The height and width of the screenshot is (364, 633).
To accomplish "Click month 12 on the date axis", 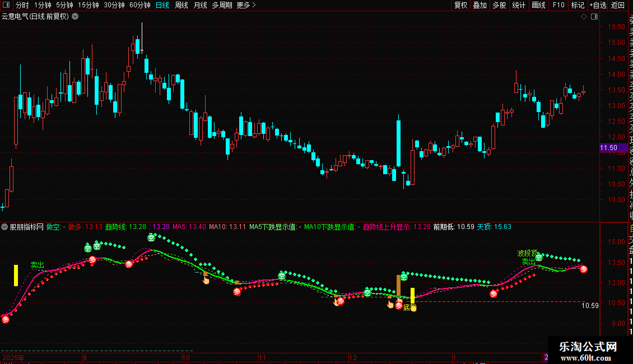I will coord(353,357).
